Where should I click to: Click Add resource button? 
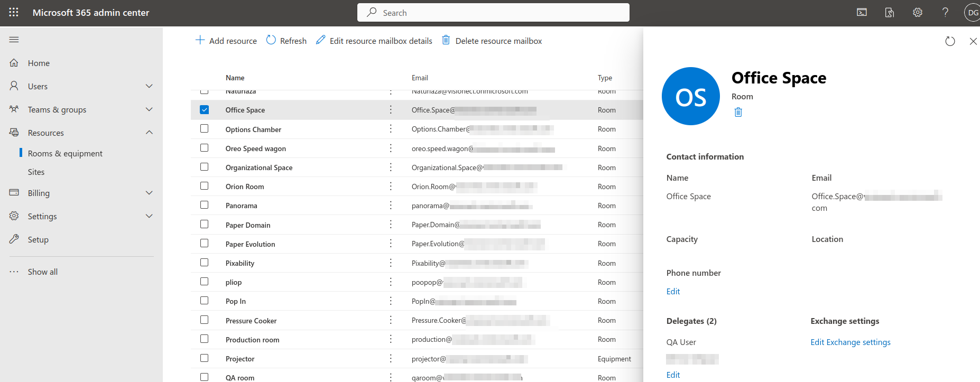tap(226, 41)
